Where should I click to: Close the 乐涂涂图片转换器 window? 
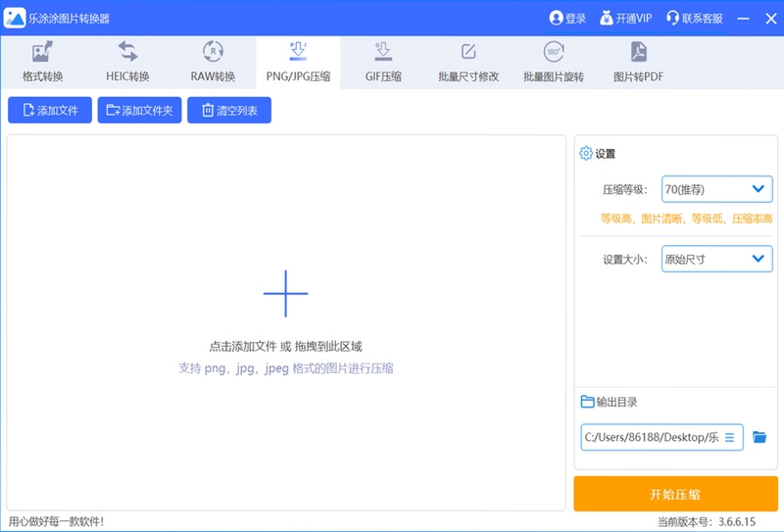click(x=770, y=19)
